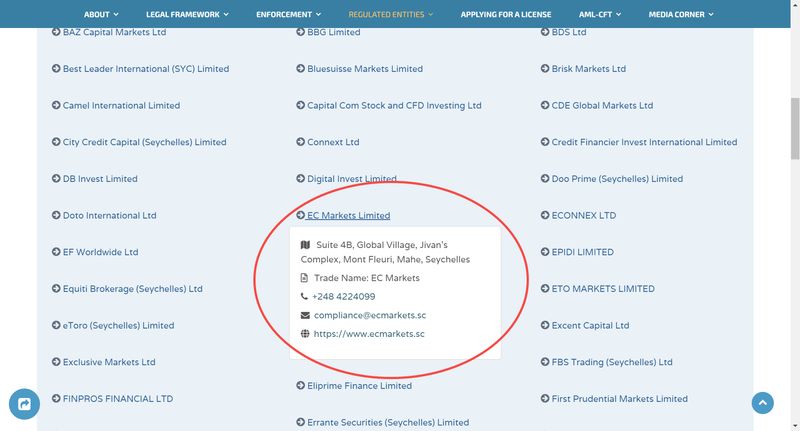This screenshot has height=431, width=800.
Task: Click arrow icon beside ECONNEX LTD
Action: 545,215
